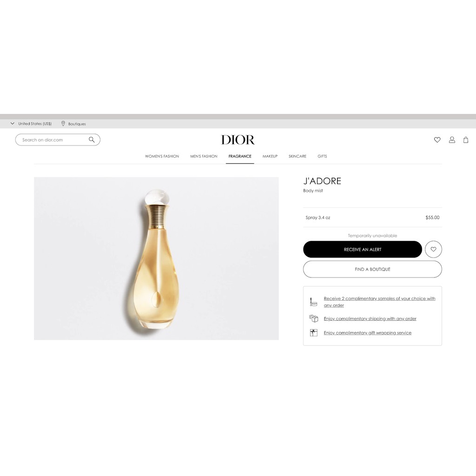Open the account profile icon

452,139
